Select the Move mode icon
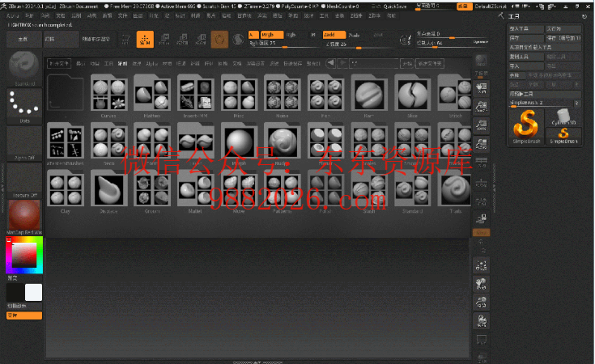Viewport: 595px width, 364px height. click(x=164, y=39)
